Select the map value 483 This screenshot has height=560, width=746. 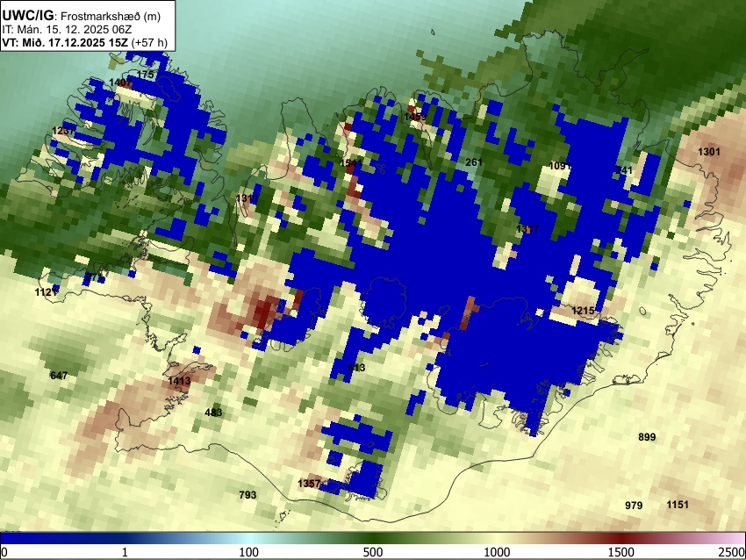pyautogui.click(x=213, y=412)
